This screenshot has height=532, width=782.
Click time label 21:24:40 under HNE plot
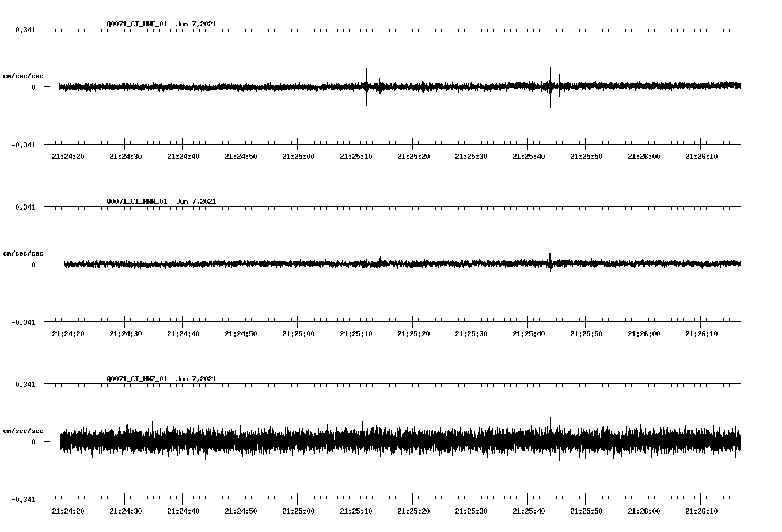click(183, 156)
